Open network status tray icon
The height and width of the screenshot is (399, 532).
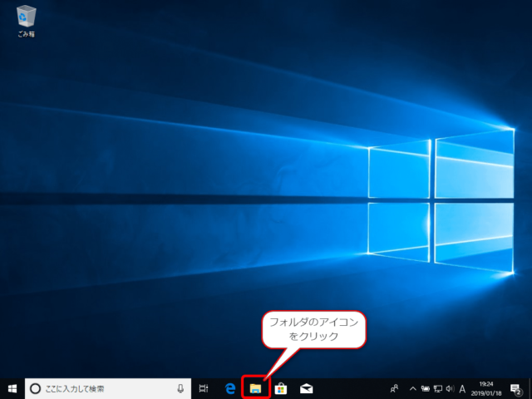point(438,389)
